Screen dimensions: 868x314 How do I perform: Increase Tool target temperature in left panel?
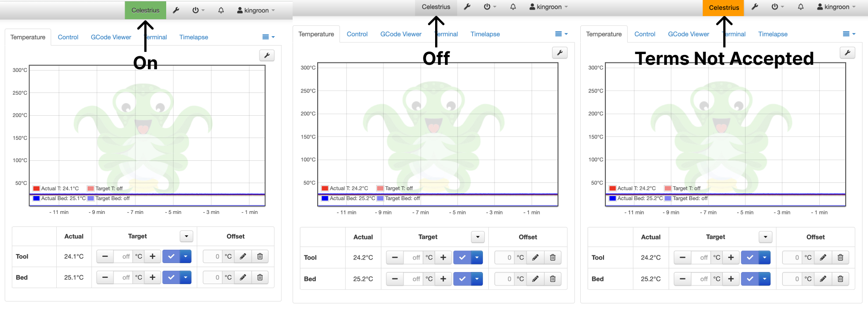(152, 256)
